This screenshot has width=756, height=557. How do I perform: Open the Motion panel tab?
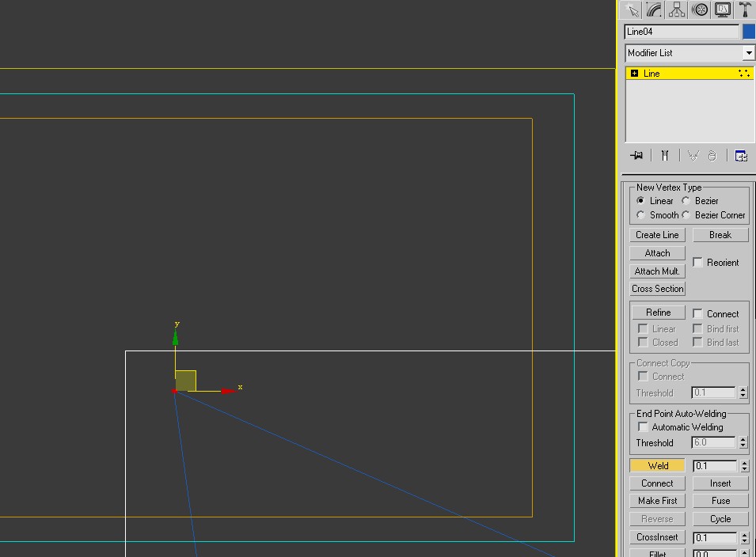pyautogui.click(x=700, y=9)
